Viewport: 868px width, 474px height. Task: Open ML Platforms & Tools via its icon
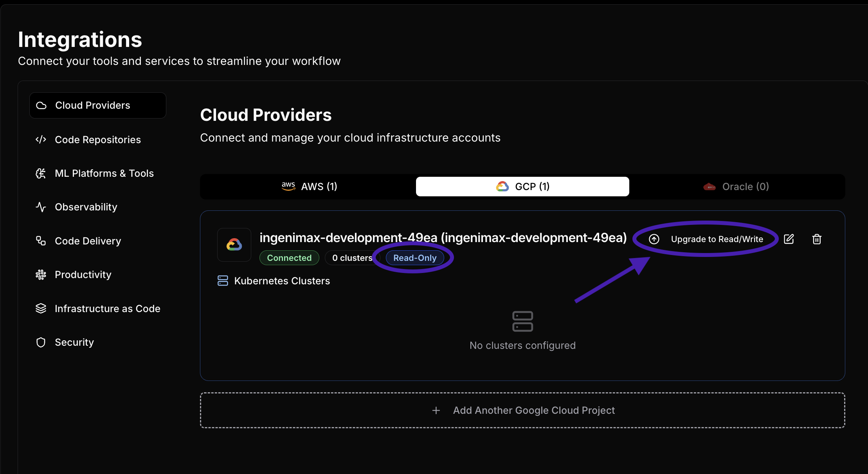pyautogui.click(x=41, y=173)
